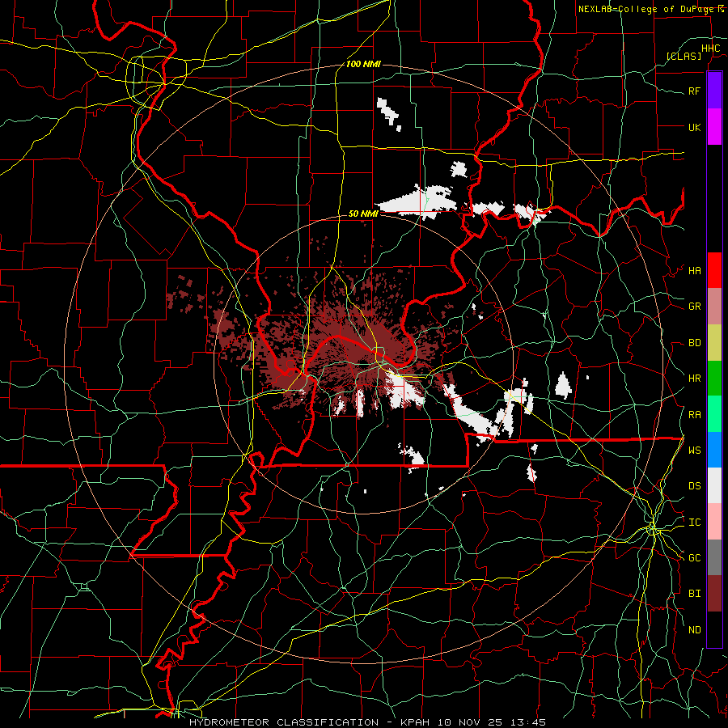
Task: Click the RF purple legend swatch
Action: [x=714, y=91]
